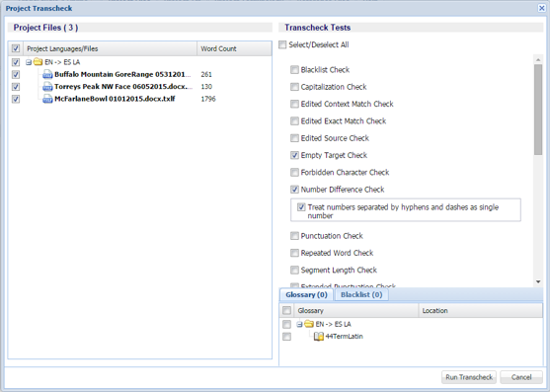Click the Buffalo Mountain GoreRange file icon
Screen dimensions: 550x392
tap(47, 74)
